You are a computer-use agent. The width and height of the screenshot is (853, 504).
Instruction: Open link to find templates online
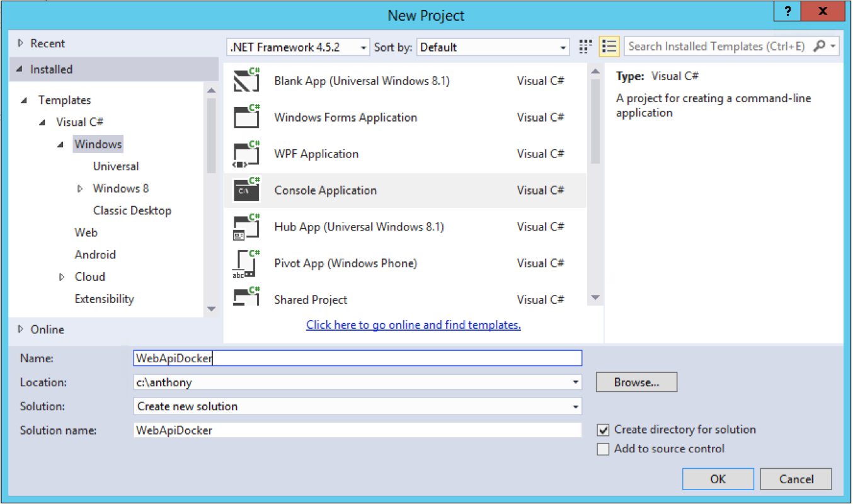(413, 325)
